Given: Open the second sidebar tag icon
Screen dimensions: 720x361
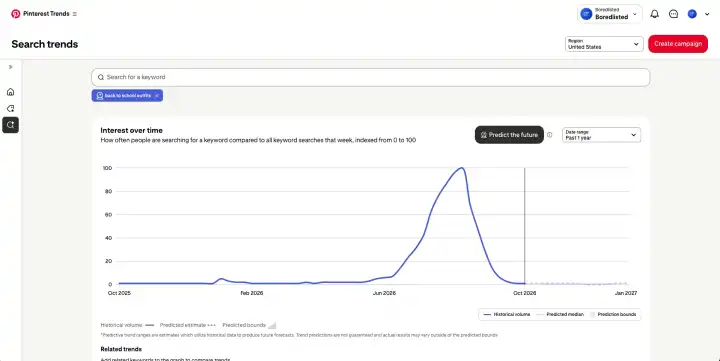Looking at the screenshot, I should (x=11, y=108).
